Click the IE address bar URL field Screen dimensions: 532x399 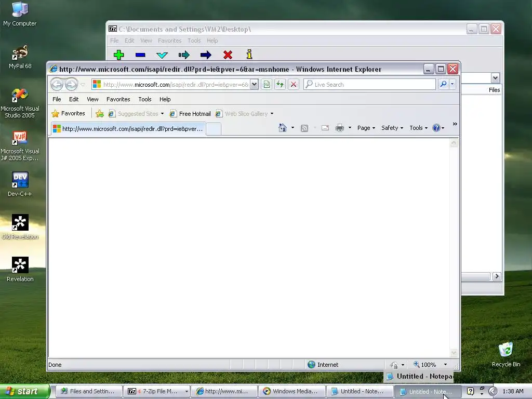pyautogui.click(x=175, y=85)
